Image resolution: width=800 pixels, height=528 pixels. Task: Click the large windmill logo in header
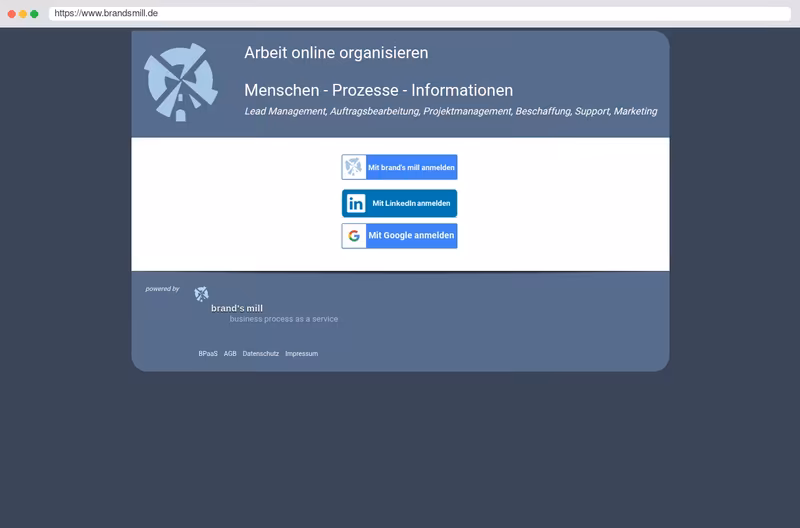tap(181, 82)
